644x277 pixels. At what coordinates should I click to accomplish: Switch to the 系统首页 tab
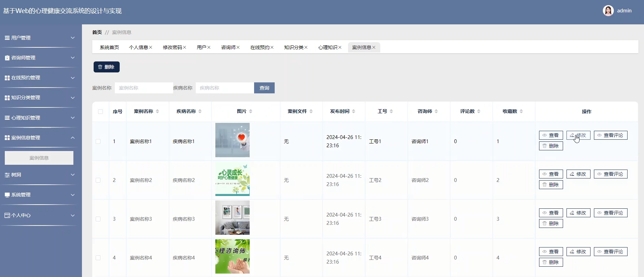109,47
